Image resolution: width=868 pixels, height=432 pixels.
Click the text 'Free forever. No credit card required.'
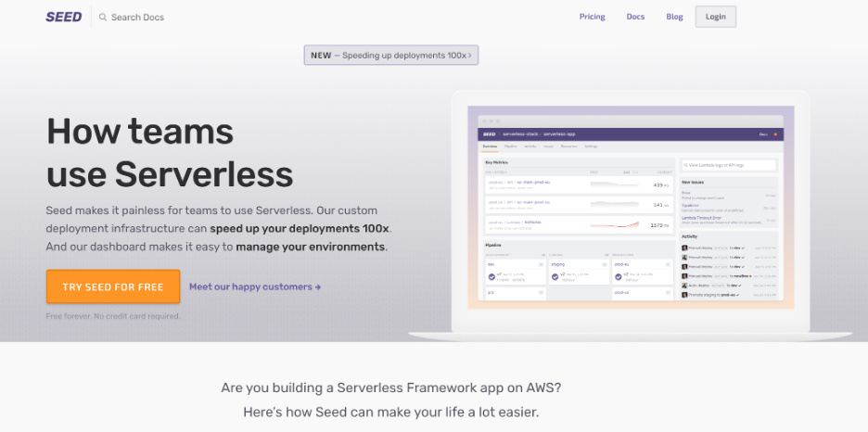113,316
